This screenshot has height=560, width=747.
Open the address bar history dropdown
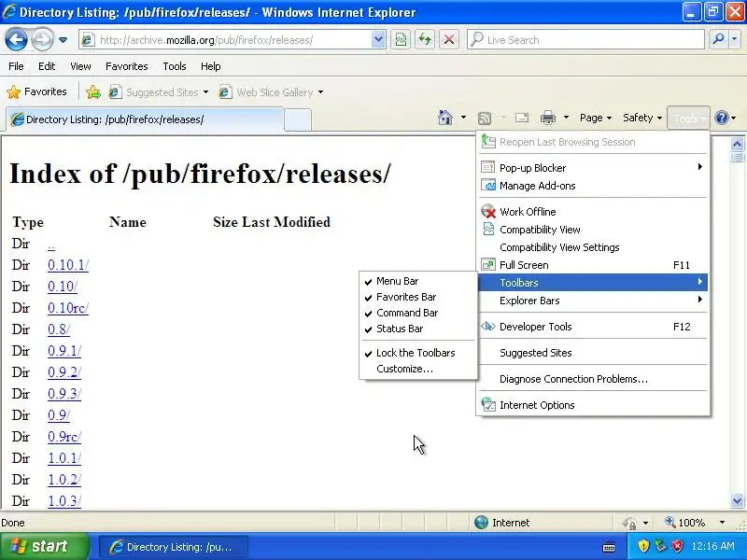click(378, 39)
